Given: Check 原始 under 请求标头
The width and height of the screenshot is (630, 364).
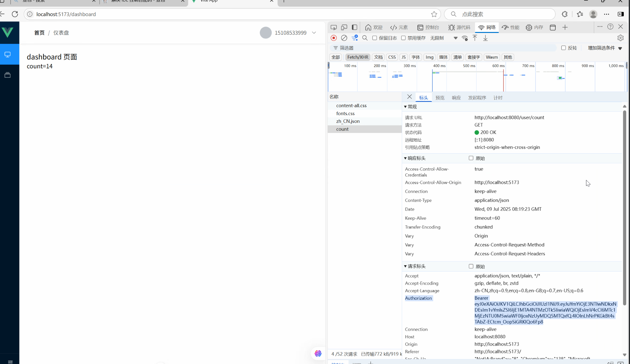Looking at the screenshot, I should point(471,266).
